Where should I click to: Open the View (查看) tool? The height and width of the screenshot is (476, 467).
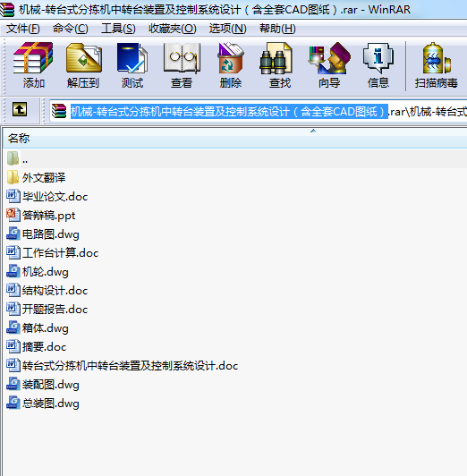tap(182, 58)
